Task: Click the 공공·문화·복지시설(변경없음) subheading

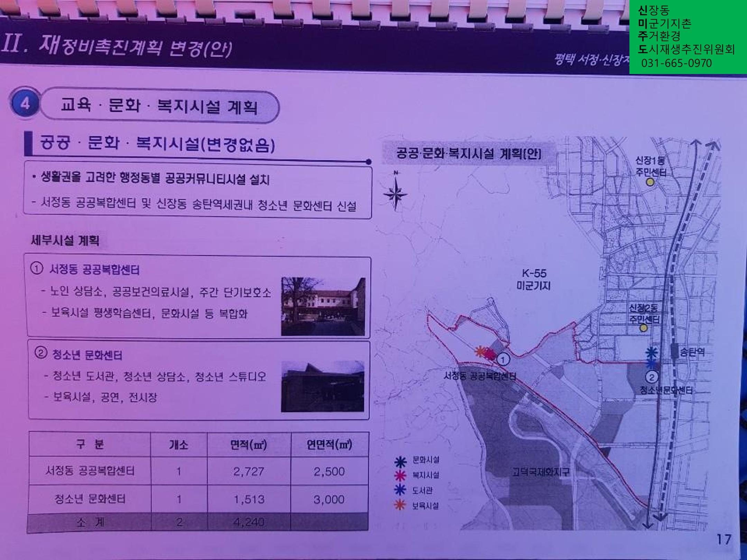Action: click(x=157, y=143)
